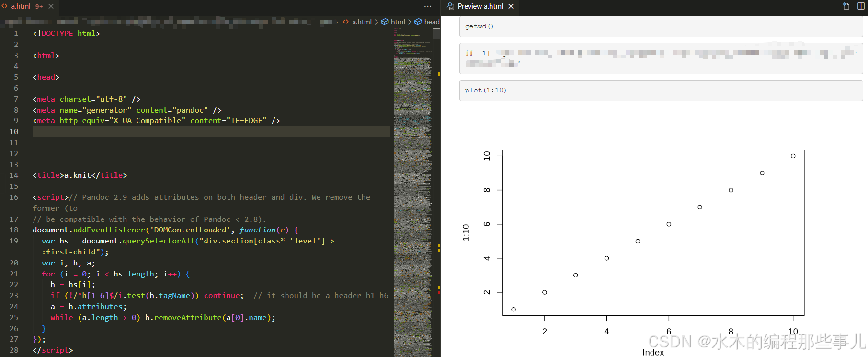Screen dimensions: 868x357
Task: Click the meta name="generator" line
Action: point(127,110)
